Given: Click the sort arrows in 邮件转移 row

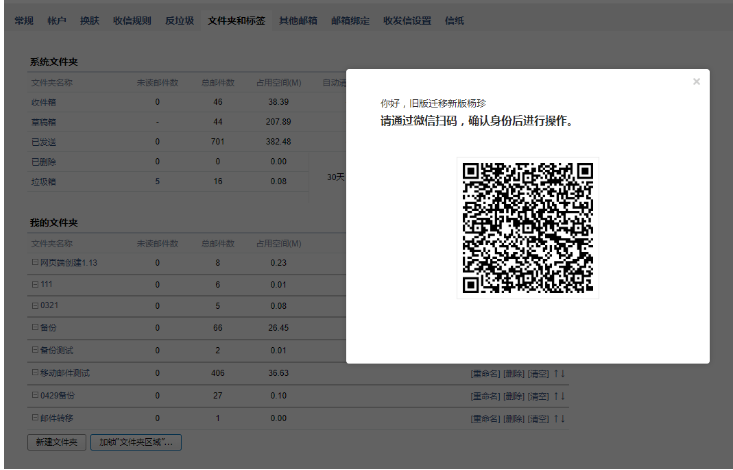Looking at the screenshot, I should pos(560,417).
